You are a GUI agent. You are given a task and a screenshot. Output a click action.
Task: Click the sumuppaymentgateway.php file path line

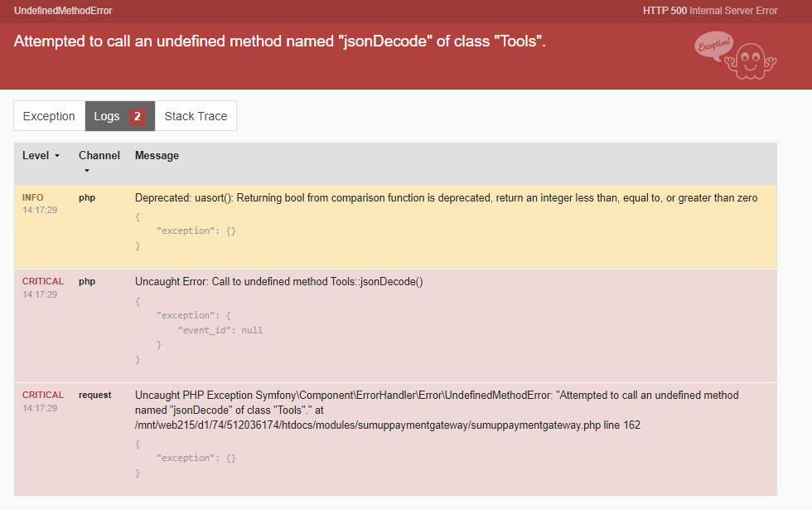coord(387,425)
